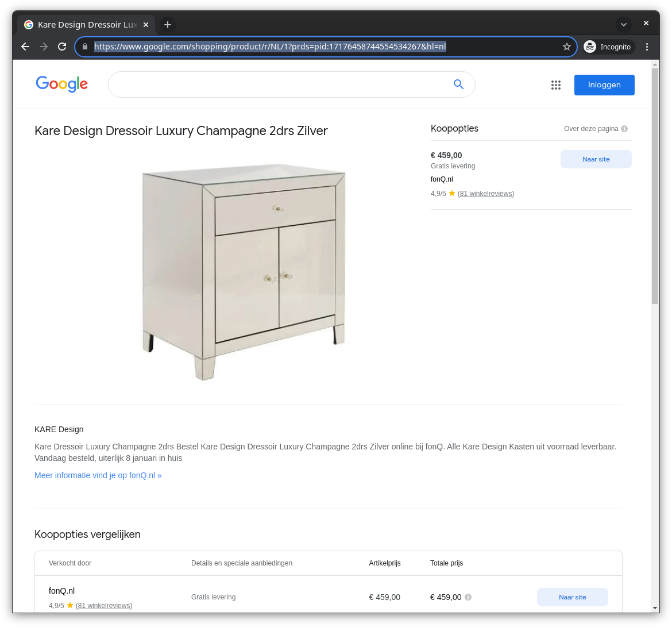The height and width of the screenshot is (627, 672).
Task: Open the Over deze pagina text link
Action: click(591, 129)
